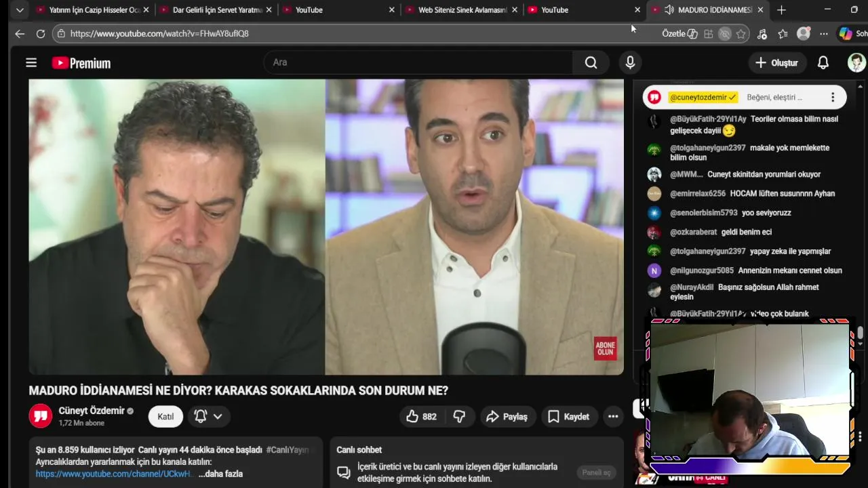This screenshot has width=868, height=488.
Task: Open @senolerbisim5793 chat username
Action: tap(703, 212)
